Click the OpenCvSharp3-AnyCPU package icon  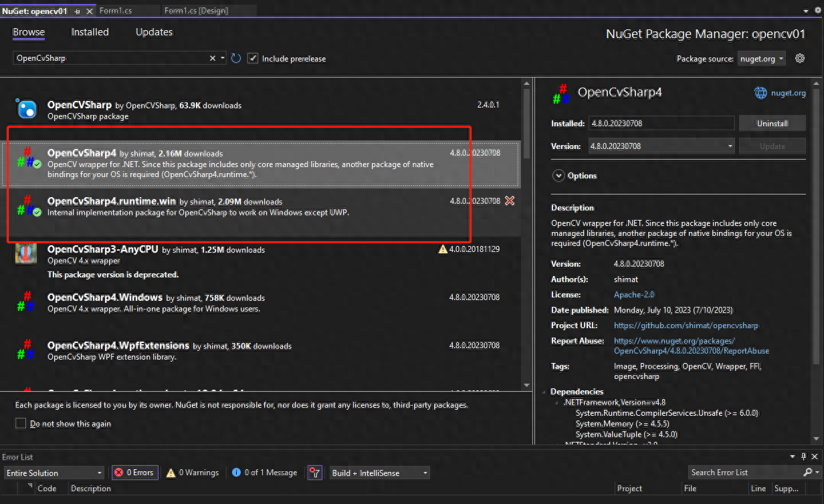(27, 253)
